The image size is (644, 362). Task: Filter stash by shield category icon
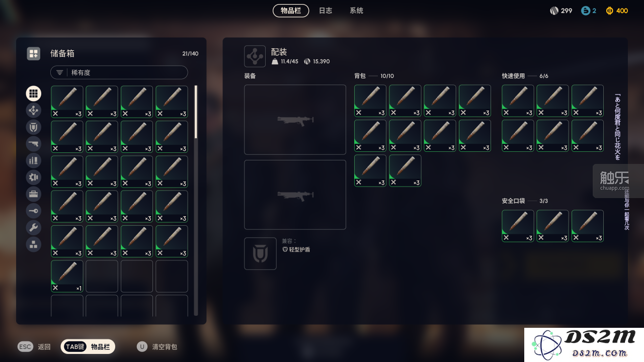click(x=33, y=127)
